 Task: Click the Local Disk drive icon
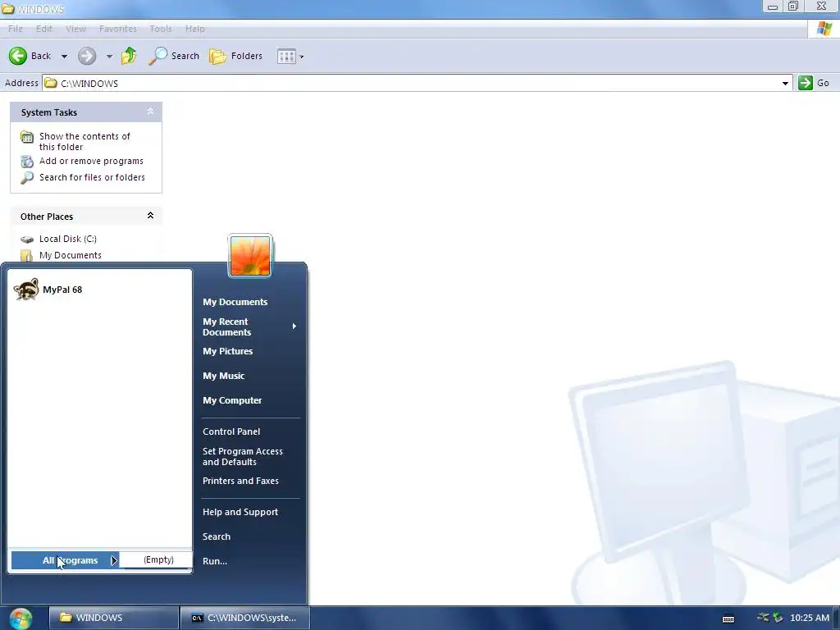pos(27,240)
